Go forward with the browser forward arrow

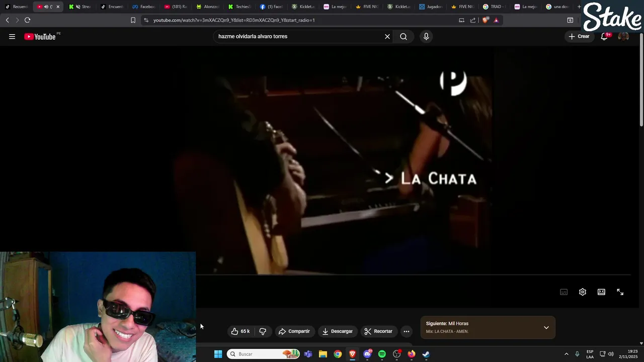pyautogui.click(x=17, y=20)
